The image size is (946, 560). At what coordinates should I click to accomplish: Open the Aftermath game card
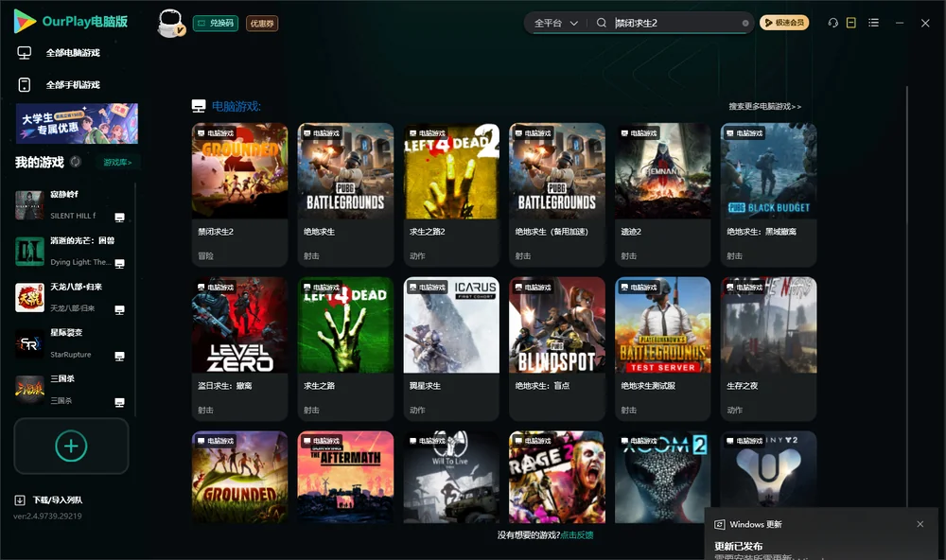pos(345,477)
